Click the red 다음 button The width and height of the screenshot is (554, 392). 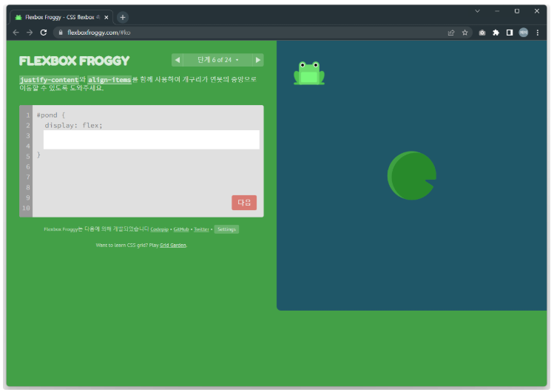point(244,203)
